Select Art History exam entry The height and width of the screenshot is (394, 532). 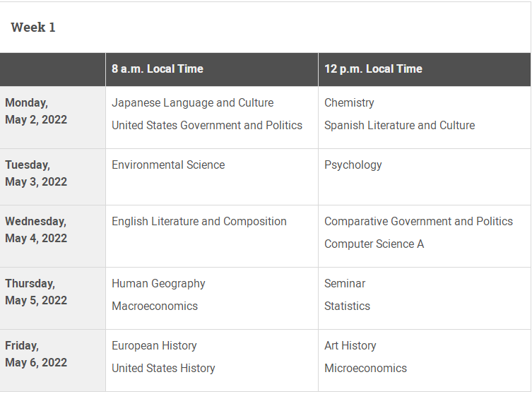pyautogui.click(x=350, y=345)
